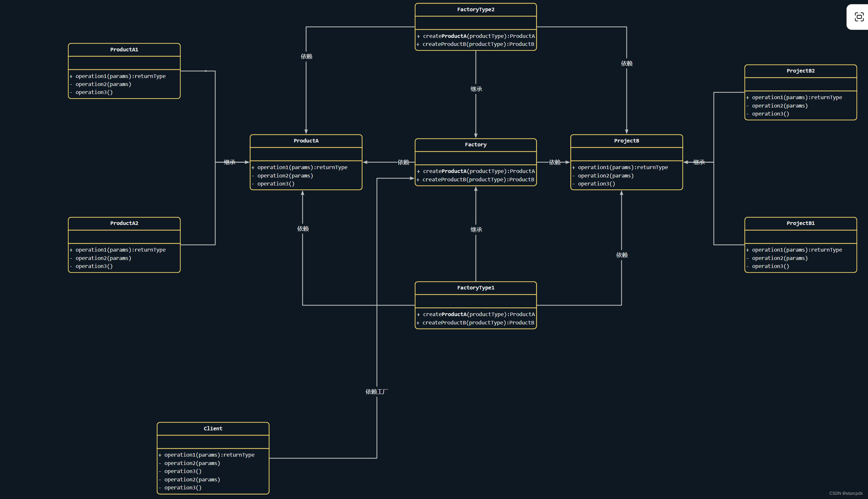Viewport: 868px width, 499px height.
Task: Click operation1 method in ProjectB2
Action: [794, 97]
